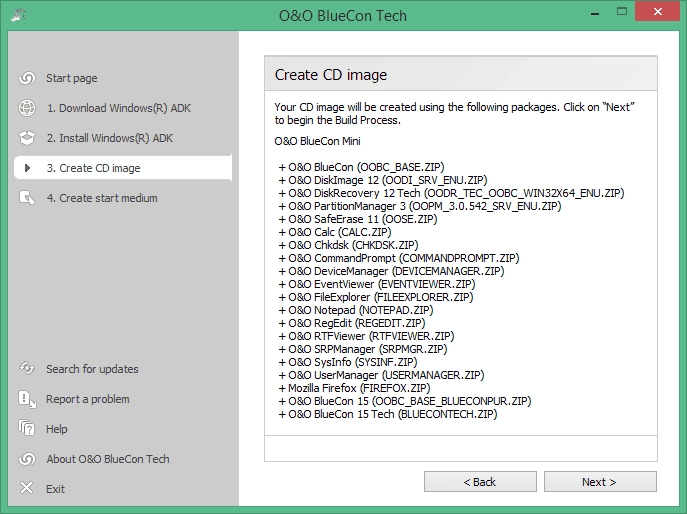The width and height of the screenshot is (687, 514).
Task: Open Report a problem
Action: click(x=88, y=399)
